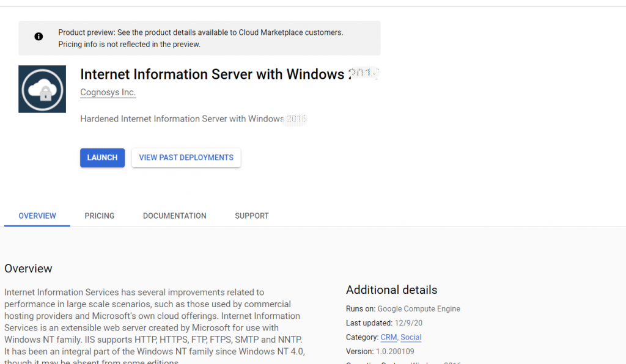The width and height of the screenshot is (626, 364).
Task: Click VIEW PAST DEPLOYMENTS button
Action: [186, 158]
